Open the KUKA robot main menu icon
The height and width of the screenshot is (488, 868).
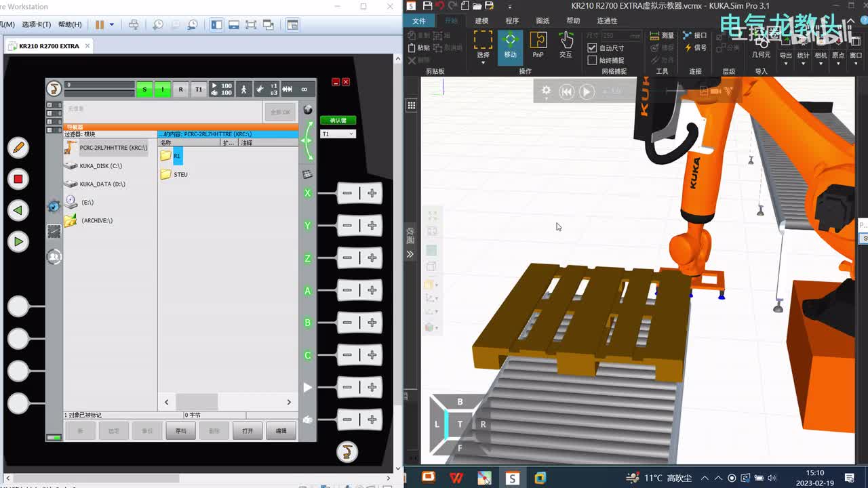(x=54, y=88)
